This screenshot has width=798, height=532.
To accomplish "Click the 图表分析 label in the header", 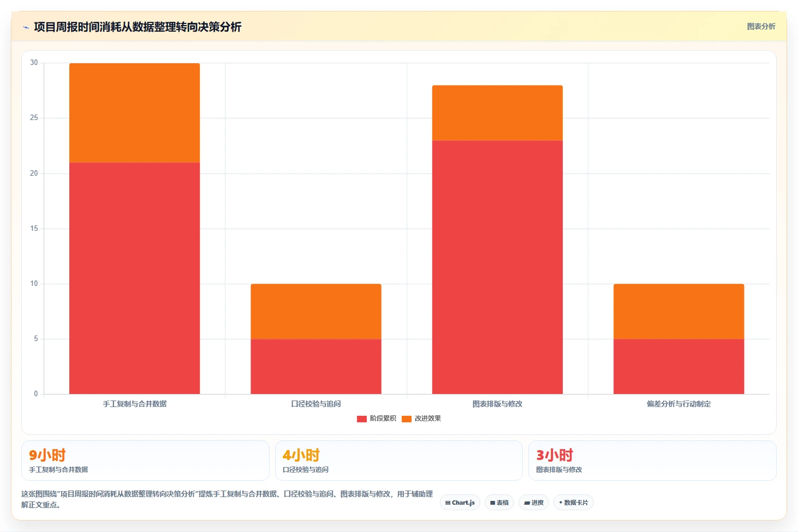I will (x=761, y=26).
